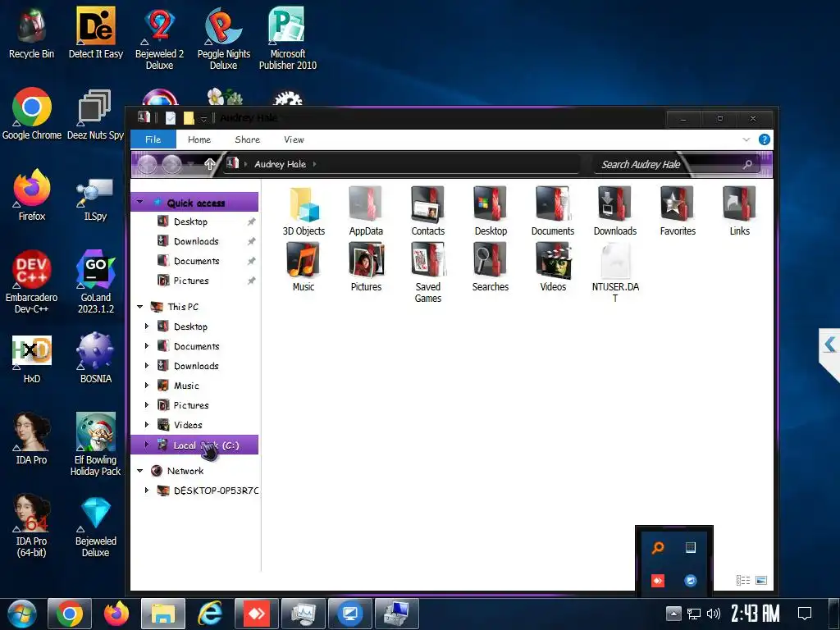The width and height of the screenshot is (840, 630).
Task: Expand Downloads under This PC
Action: click(x=147, y=365)
